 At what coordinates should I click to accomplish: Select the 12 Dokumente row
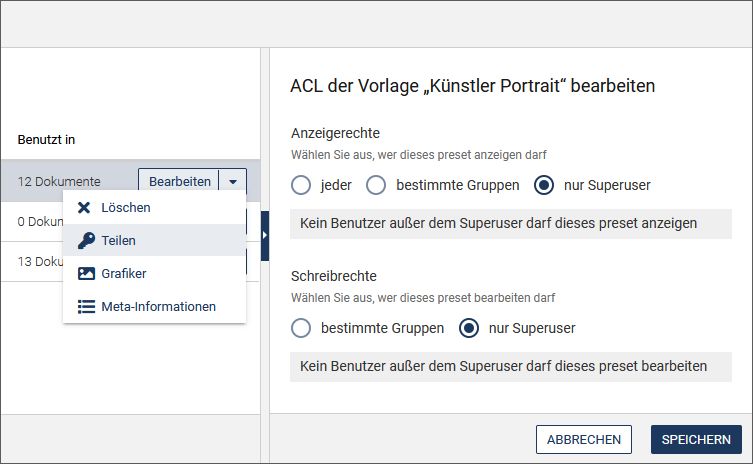point(130,181)
